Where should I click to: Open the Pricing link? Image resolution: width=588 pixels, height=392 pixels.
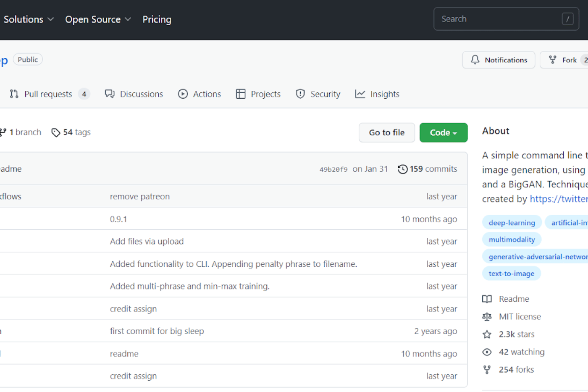tap(157, 19)
